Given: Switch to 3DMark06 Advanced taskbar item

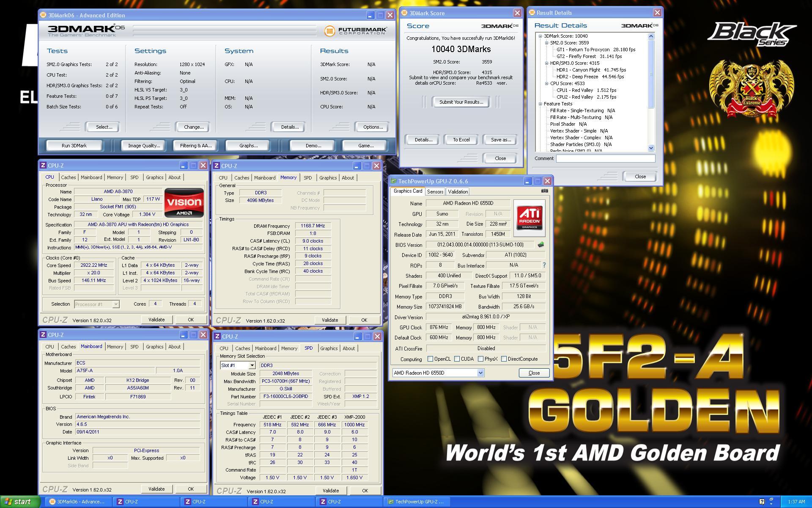Looking at the screenshot, I should tap(78, 502).
